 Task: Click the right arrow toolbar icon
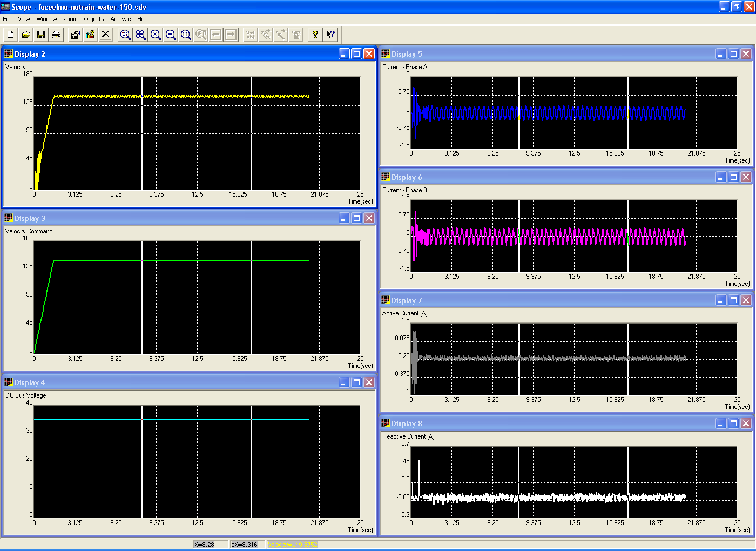(231, 35)
